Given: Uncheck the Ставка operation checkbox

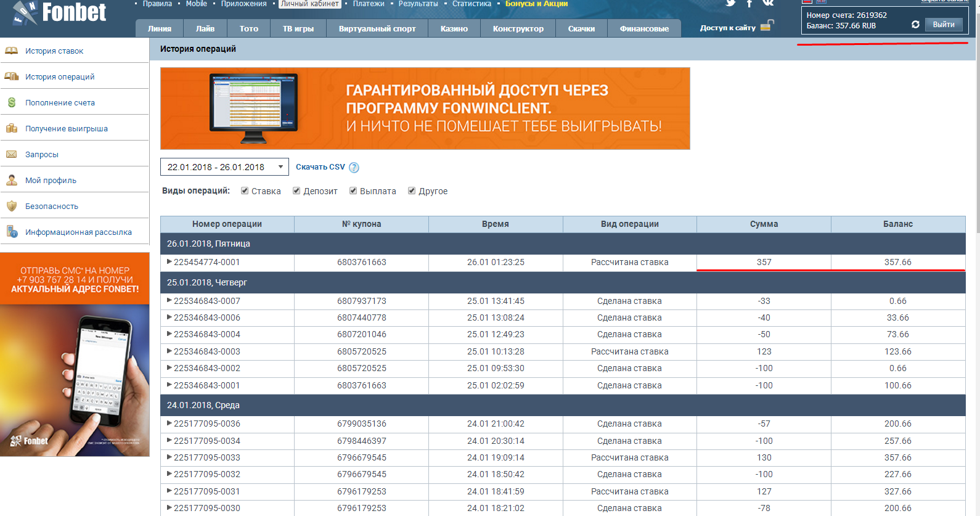Looking at the screenshot, I should 245,191.
